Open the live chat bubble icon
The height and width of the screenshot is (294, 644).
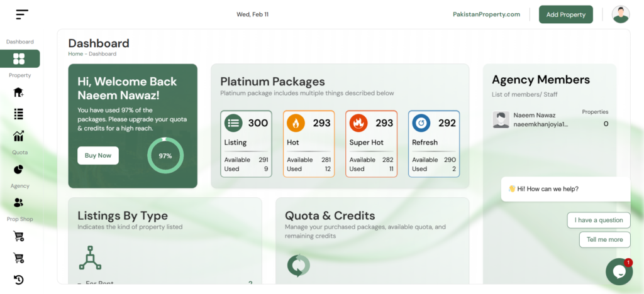pos(619,271)
